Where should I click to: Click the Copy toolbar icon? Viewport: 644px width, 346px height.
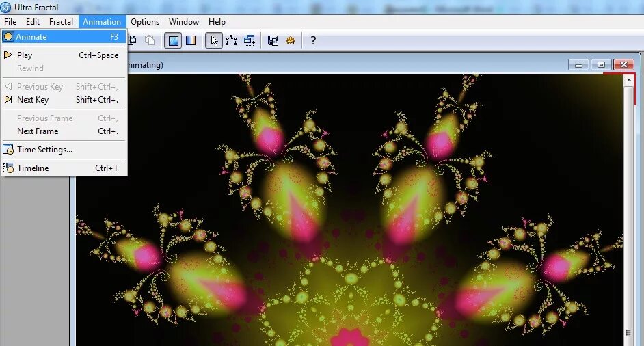(132, 40)
